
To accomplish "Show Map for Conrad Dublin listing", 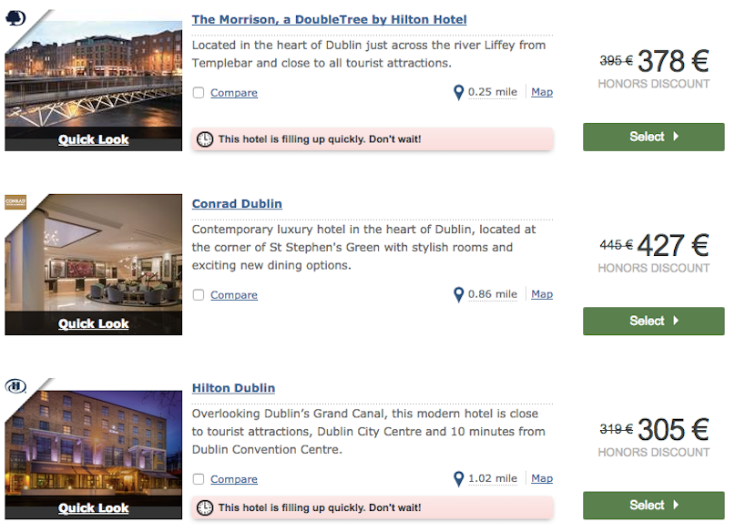I will [x=542, y=294].
